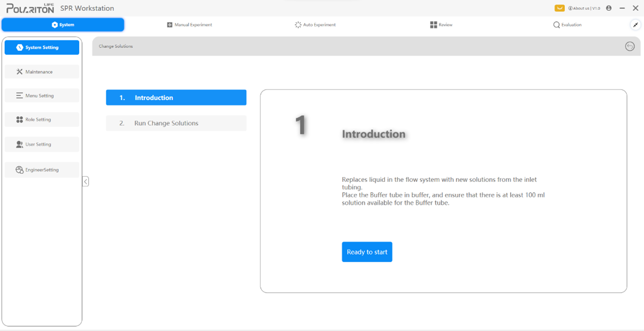Open the user account profile icon
644x331 pixels.
[609, 8]
